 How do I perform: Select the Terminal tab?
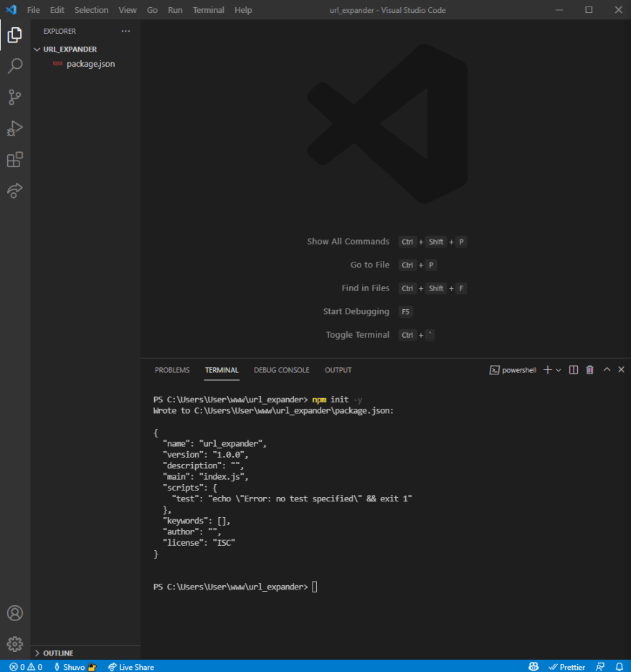[222, 370]
